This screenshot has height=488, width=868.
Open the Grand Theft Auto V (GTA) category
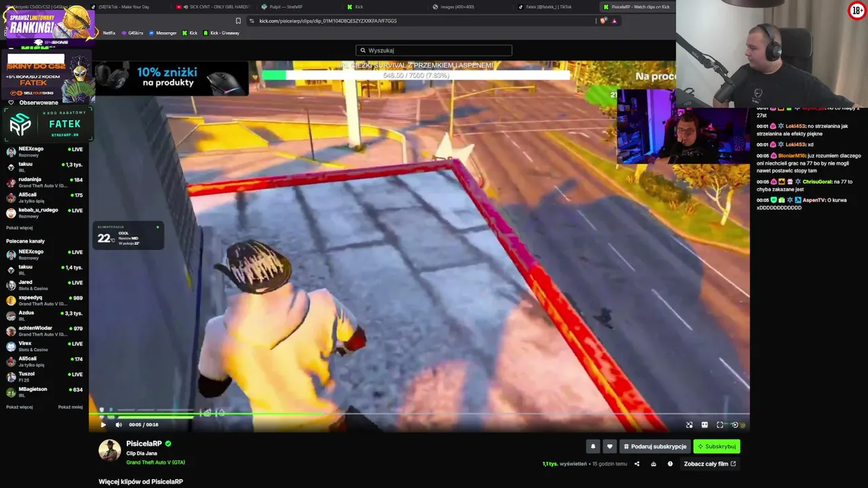tap(155, 462)
